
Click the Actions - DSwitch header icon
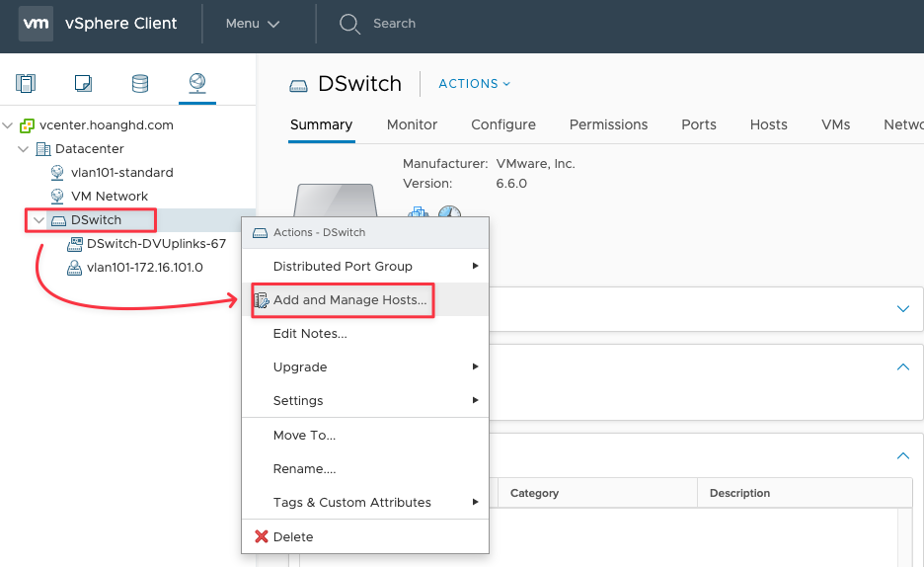260,233
